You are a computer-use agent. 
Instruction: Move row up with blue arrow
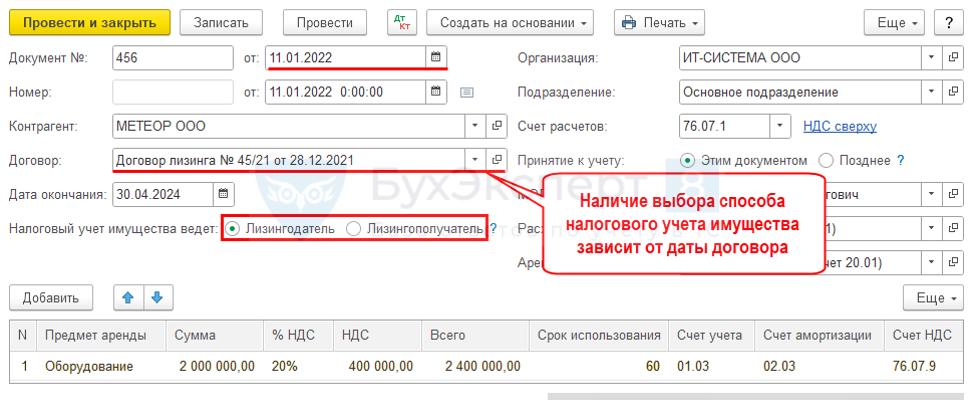click(128, 297)
